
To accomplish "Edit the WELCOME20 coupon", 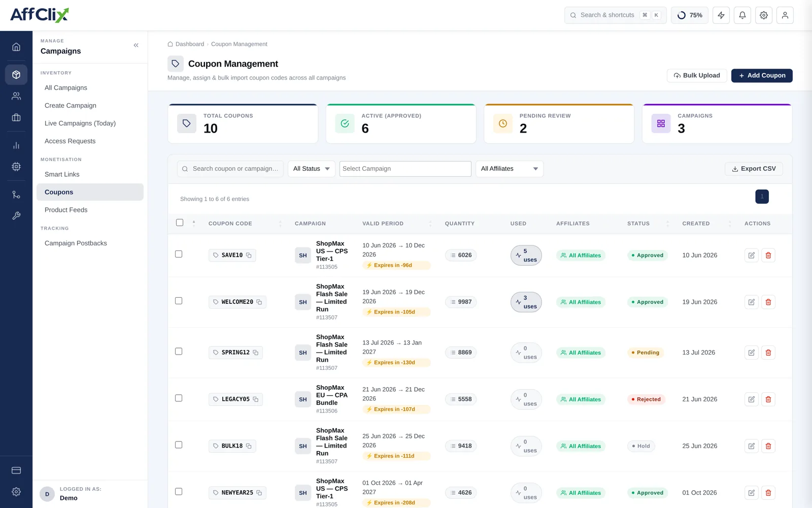I will 752,302.
